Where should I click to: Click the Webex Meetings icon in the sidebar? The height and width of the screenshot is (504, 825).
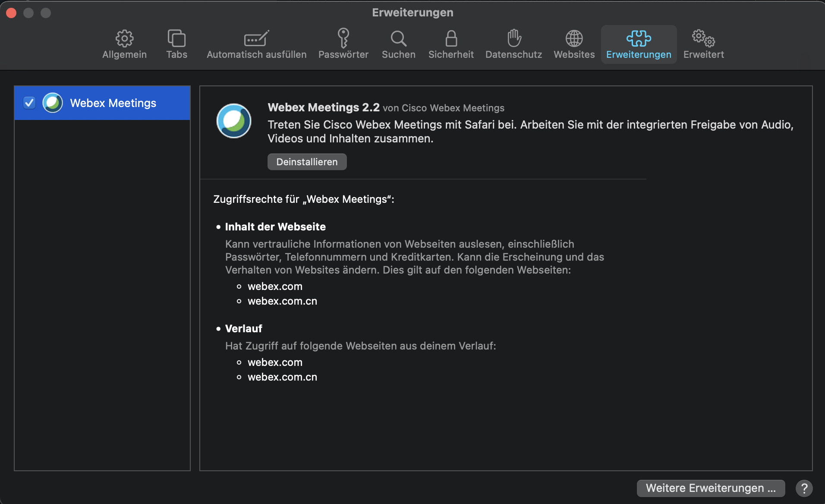pos(53,103)
